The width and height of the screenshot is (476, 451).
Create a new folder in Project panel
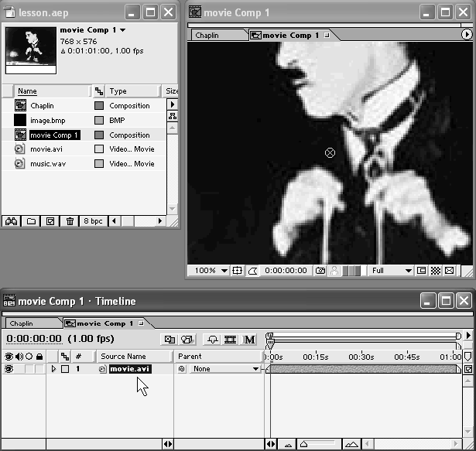click(31, 221)
